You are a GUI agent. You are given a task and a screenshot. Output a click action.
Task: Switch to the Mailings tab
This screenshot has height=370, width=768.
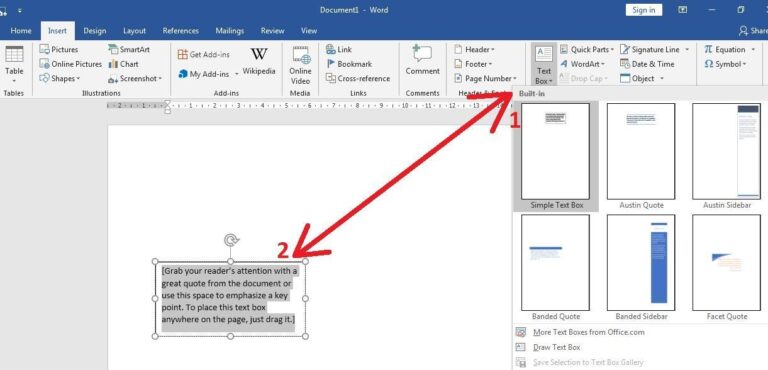point(230,30)
